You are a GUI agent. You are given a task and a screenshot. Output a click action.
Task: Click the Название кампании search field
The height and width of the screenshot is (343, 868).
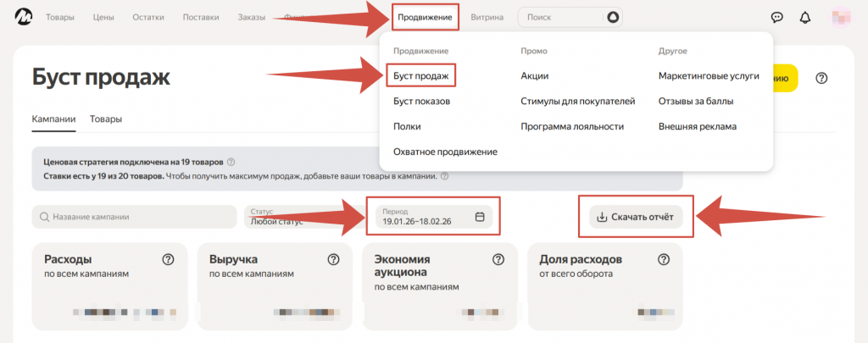134,217
